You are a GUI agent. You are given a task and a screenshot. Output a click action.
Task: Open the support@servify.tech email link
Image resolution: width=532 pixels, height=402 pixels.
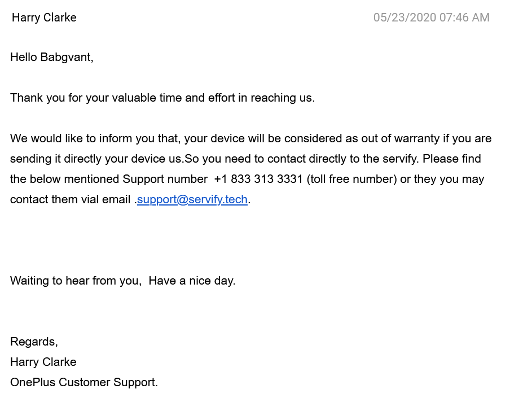click(x=192, y=199)
